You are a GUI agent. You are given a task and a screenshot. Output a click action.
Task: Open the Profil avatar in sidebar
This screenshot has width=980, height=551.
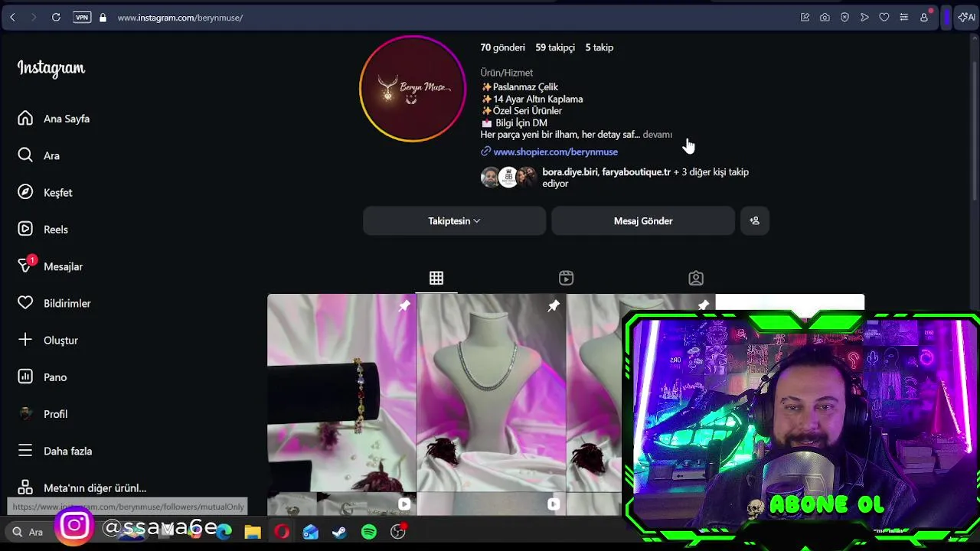tap(25, 414)
